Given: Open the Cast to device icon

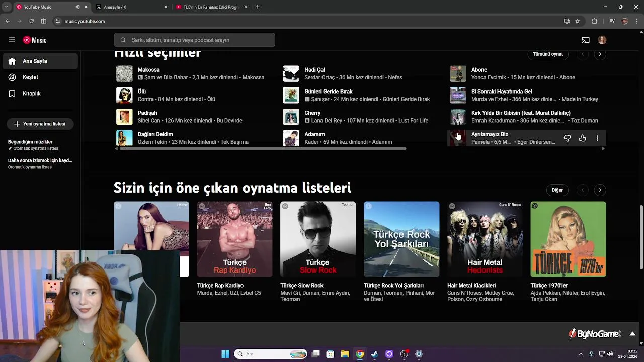Looking at the screenshot, I should pos(586,40).
